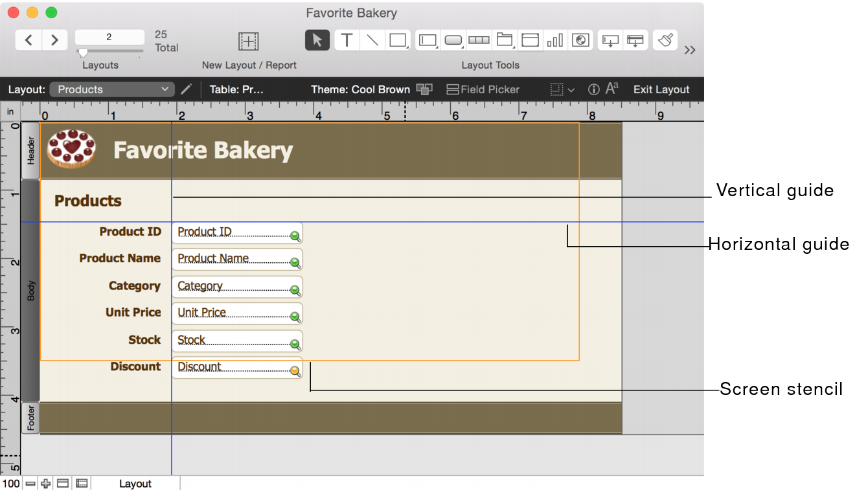
Task: Select the Favorite Bakery title text
Action: pos(203,150)
